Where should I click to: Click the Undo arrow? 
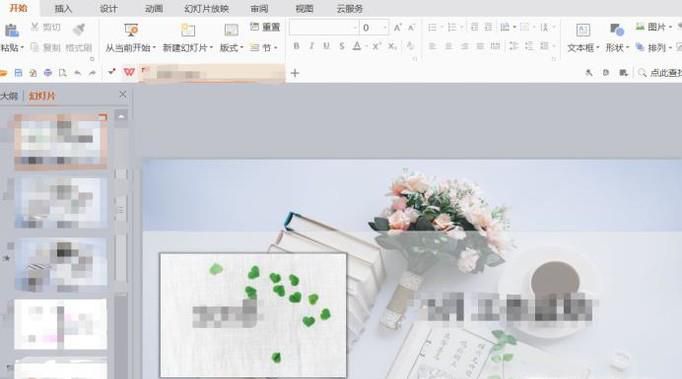[77, 73]
